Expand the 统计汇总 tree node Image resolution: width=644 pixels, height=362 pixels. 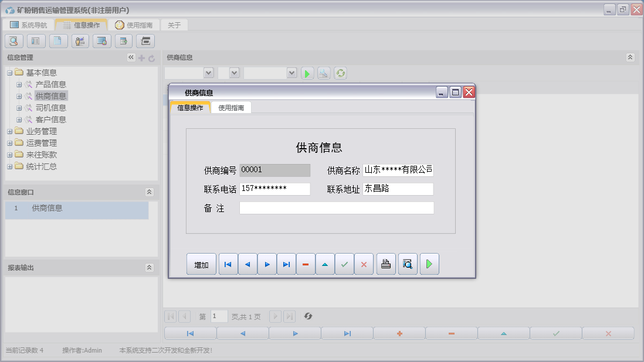9,166
